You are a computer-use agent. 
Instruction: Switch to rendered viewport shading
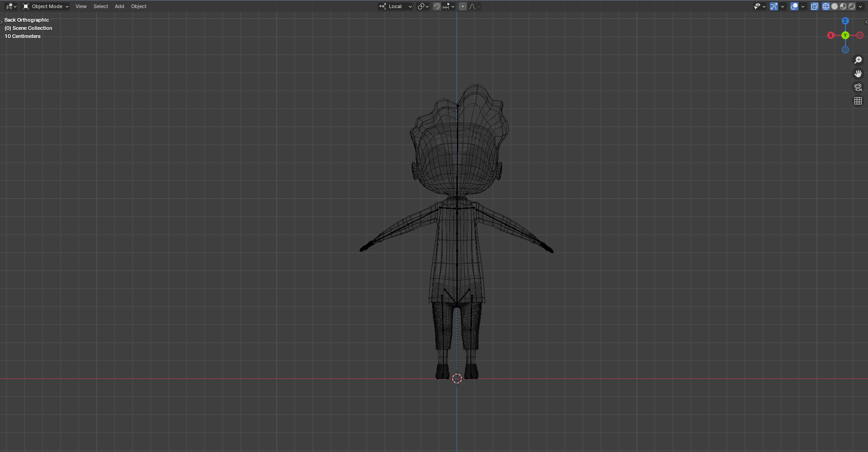point(852,6)
